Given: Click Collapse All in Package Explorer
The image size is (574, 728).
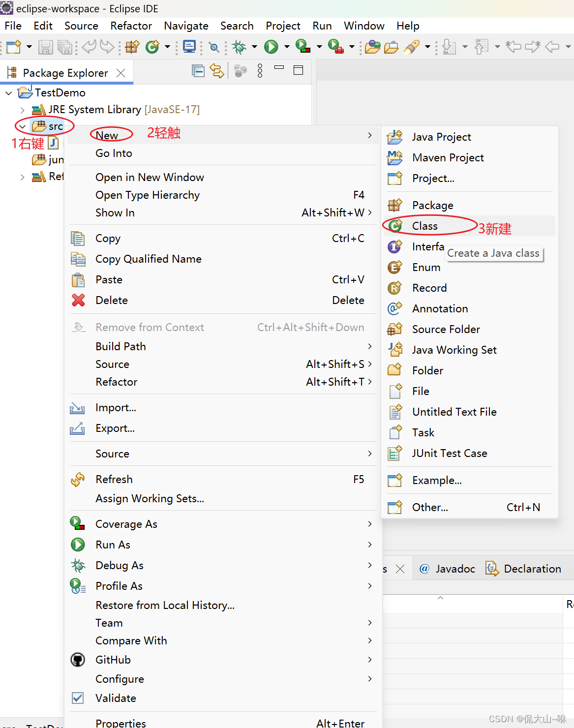Looking at the screenshot, I should click(198, 71).
